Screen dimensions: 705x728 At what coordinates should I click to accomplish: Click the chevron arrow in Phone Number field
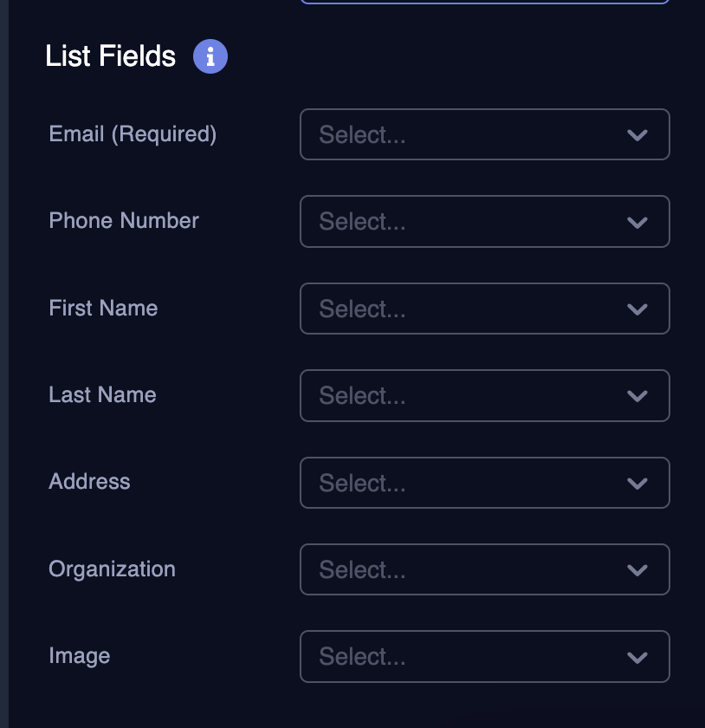click(637, 223)
